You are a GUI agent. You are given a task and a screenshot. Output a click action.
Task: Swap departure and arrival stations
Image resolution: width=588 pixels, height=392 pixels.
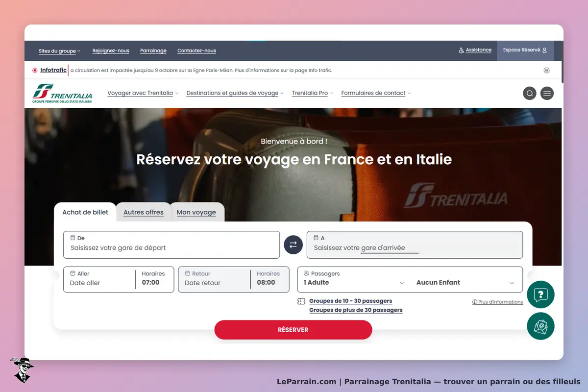click(x=293, y=245)
